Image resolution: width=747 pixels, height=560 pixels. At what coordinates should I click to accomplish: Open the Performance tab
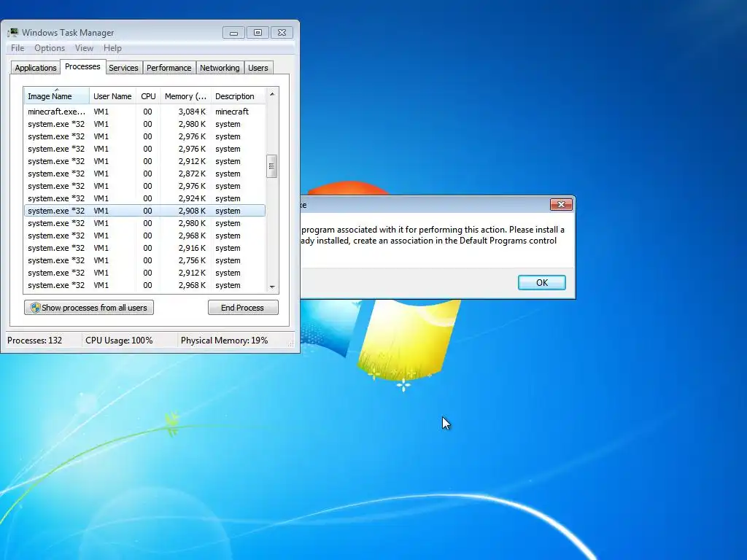(x=169, y=68)
